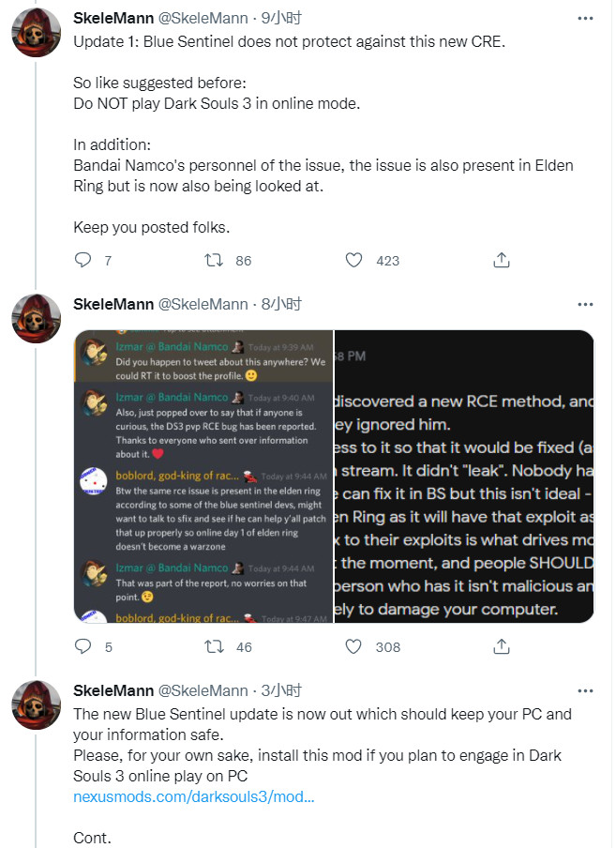Open the 3小时 timestamp of third tweet
This screenshot has width=616, height=848.
pyautogui.click(x=280, y=690)
